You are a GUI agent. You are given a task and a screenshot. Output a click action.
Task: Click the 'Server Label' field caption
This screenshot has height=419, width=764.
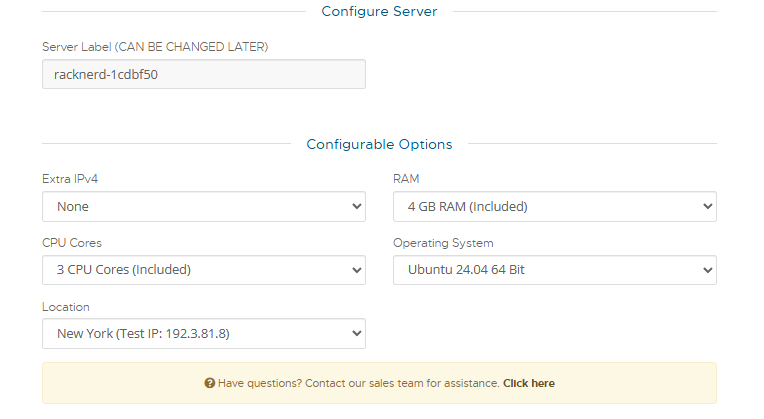[x=155, y=47]
